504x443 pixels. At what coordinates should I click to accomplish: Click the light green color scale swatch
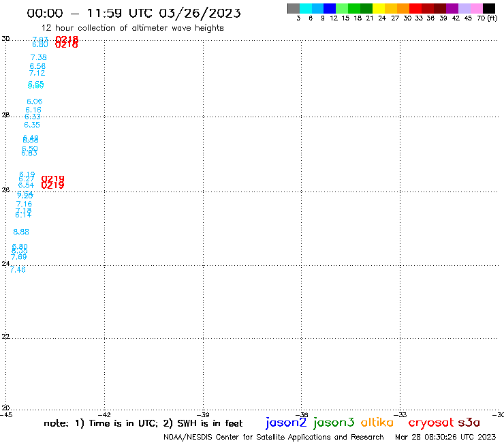(342, 8)
